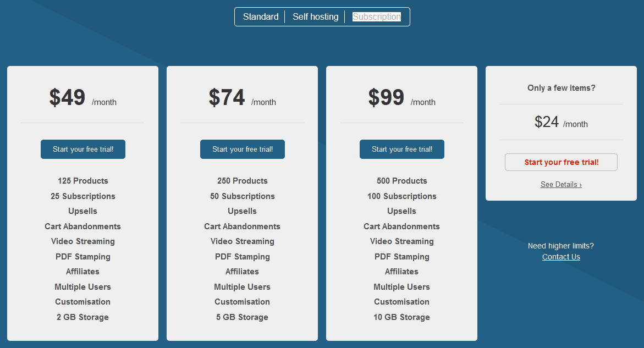This screenshot has height=348, width=644.
Task: Start free trial for the $99 plan
Action: (x=401, y=149)
